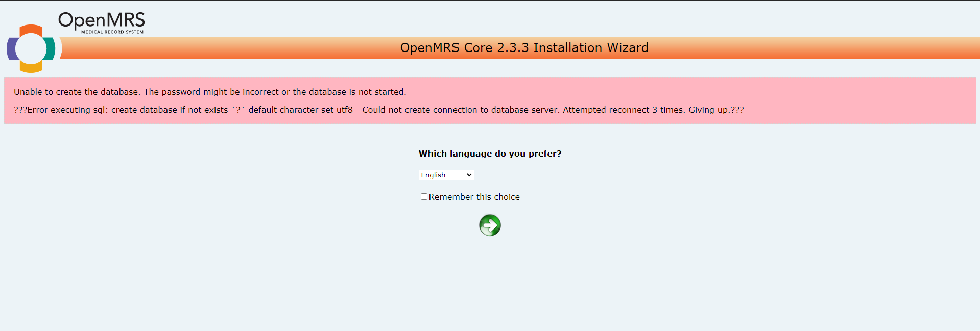Click the Installation Wizard banner title
Image resolution: width=980 pixels, height=331 pixels.
point(524,48)
